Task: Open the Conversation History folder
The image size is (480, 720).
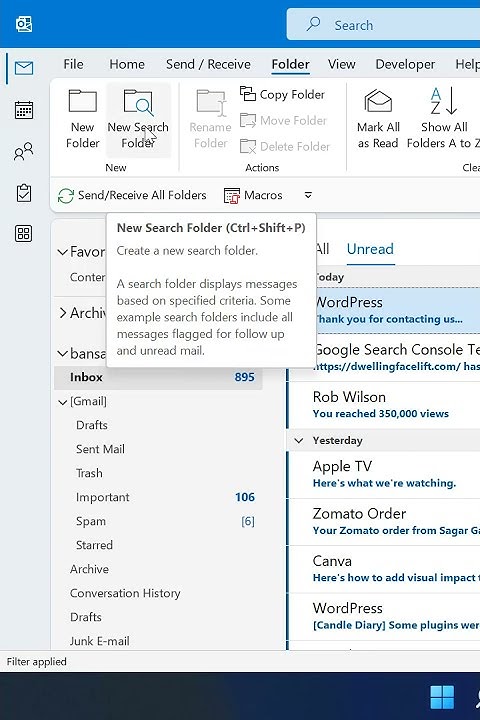Action: pos(158,593)
